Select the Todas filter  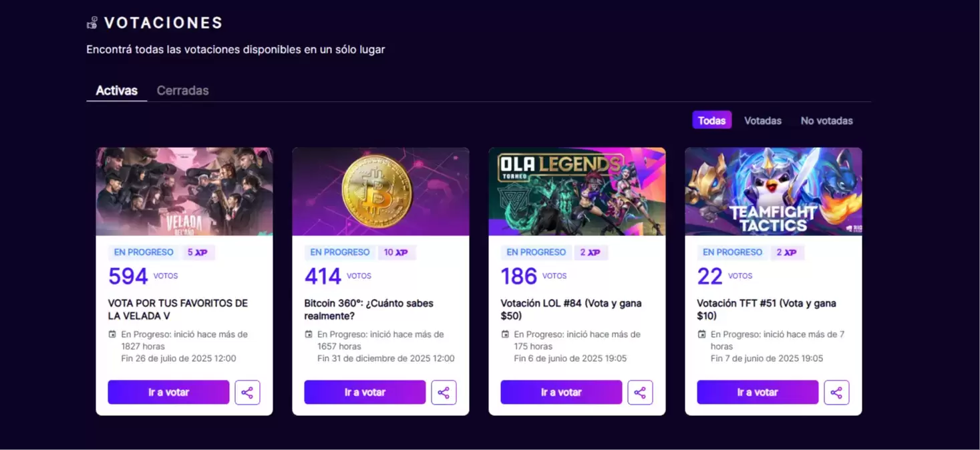(x=711, y=120)
